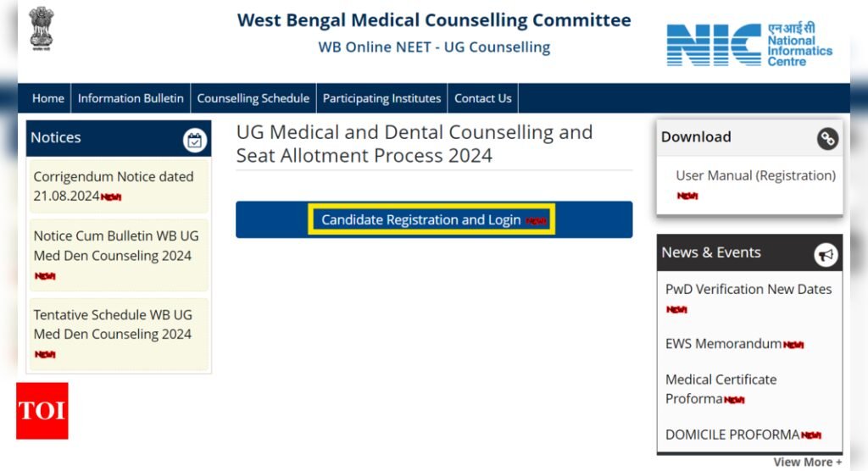This screenshot has width=868, height=471.
Task: Download the User Manual (Registration)
Action: click(x=755, y=175)
